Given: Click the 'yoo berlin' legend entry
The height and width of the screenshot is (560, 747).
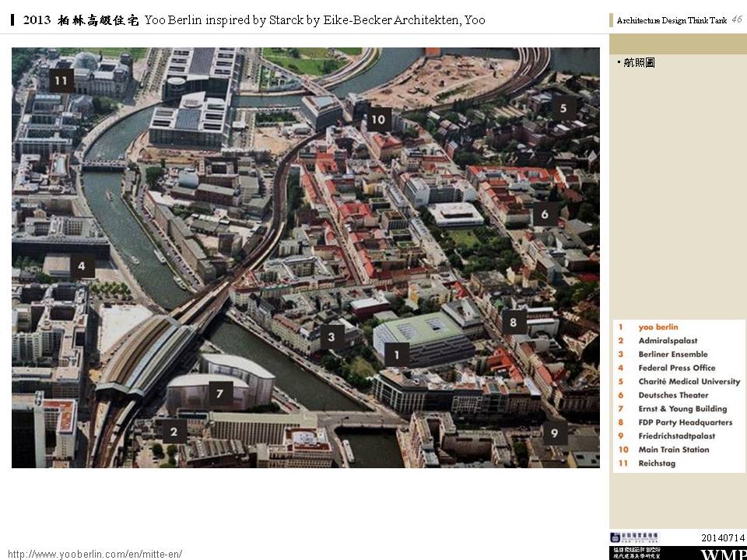Looking at the screenshot, I should click(x=658, y=327).
